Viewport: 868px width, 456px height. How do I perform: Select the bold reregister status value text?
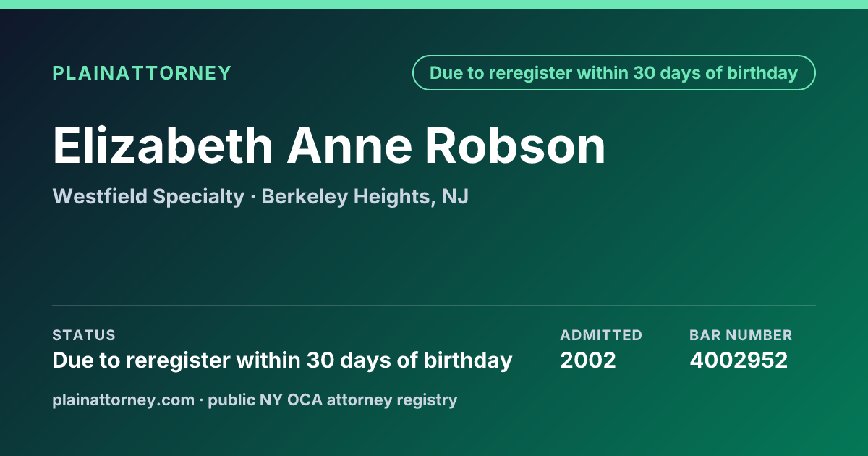click(x=282, y=360)
